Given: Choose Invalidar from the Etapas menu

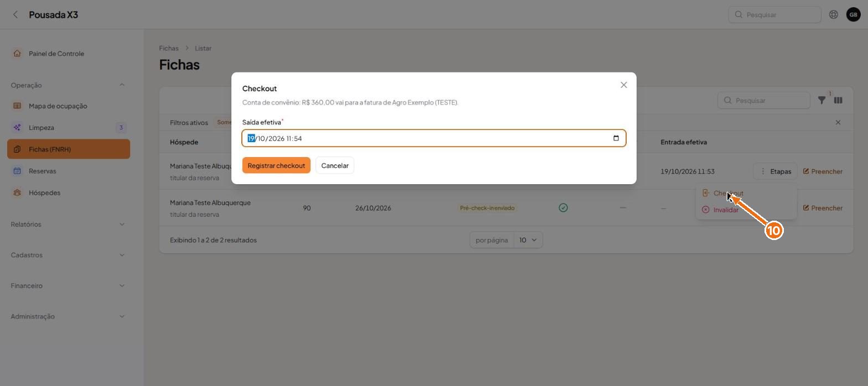Looking at the screenshot, I should (746, 210).
